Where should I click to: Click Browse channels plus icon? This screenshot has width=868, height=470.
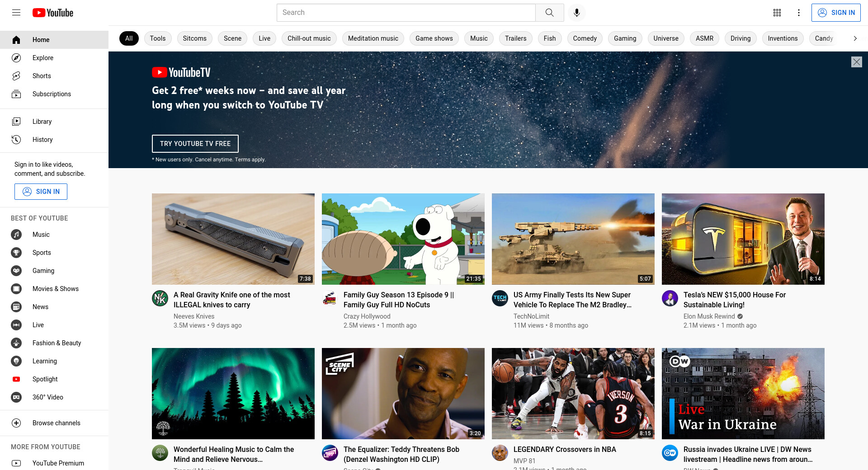16,423
